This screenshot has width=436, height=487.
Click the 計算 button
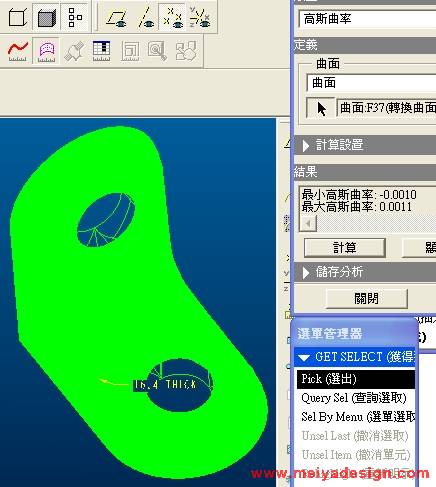point(345,248)
